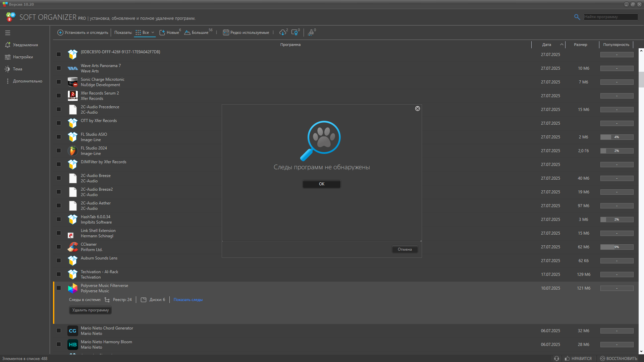Click the headset support icon in status bar

coord(556,358)
